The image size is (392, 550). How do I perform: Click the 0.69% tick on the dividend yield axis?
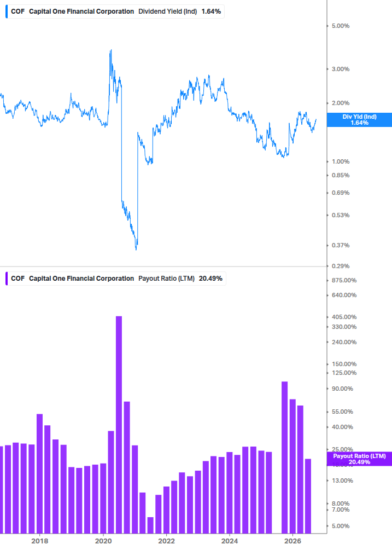[x=341, y=193]
